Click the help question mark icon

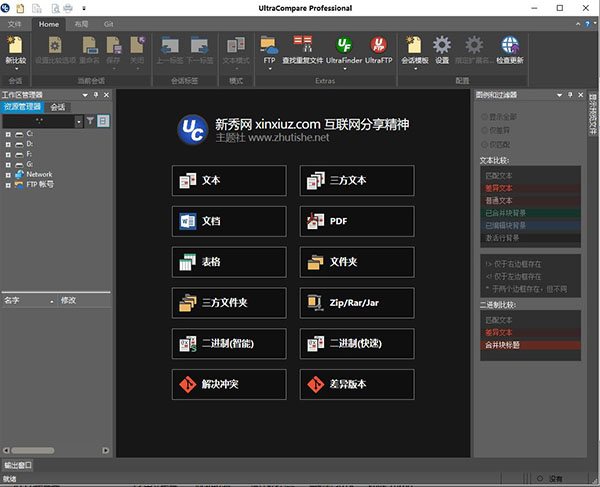pyautogui.click(x=587, y=24)
